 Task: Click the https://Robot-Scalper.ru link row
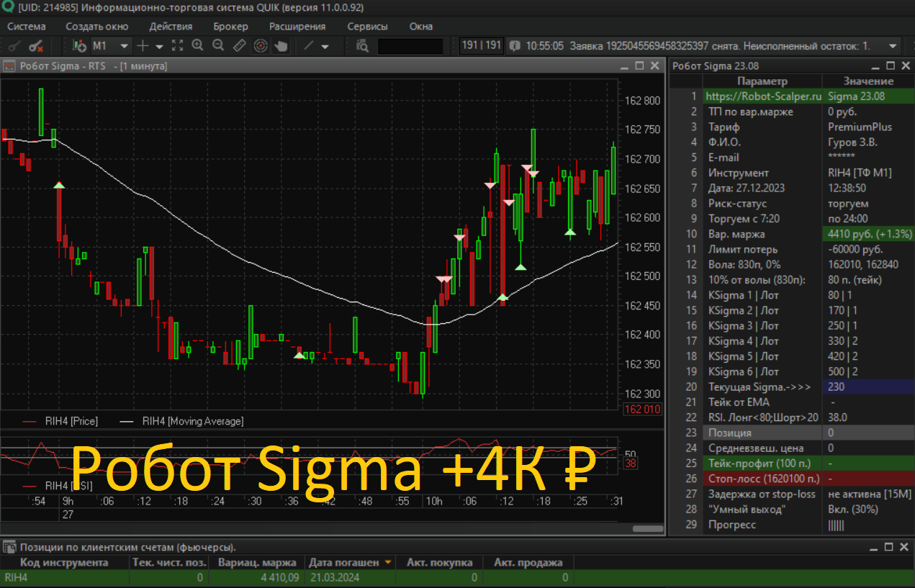pyautogui.click(x=763, y=96)
